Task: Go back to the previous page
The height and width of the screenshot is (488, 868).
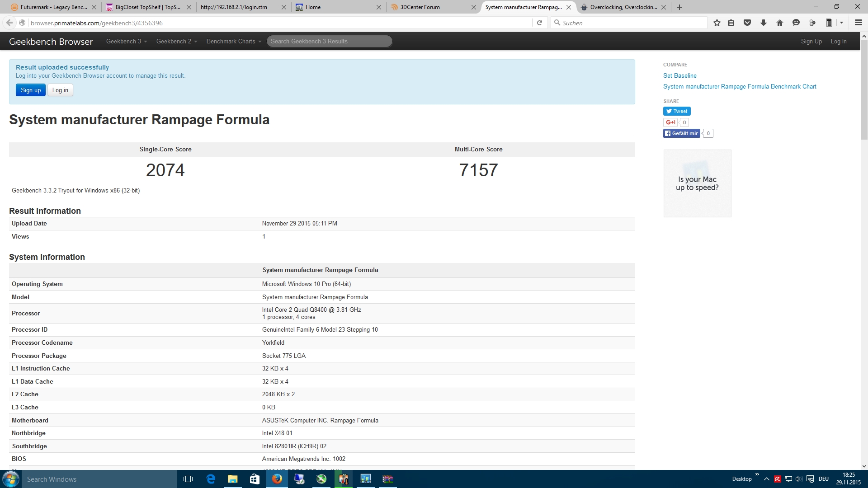Action: click(9, 23)
